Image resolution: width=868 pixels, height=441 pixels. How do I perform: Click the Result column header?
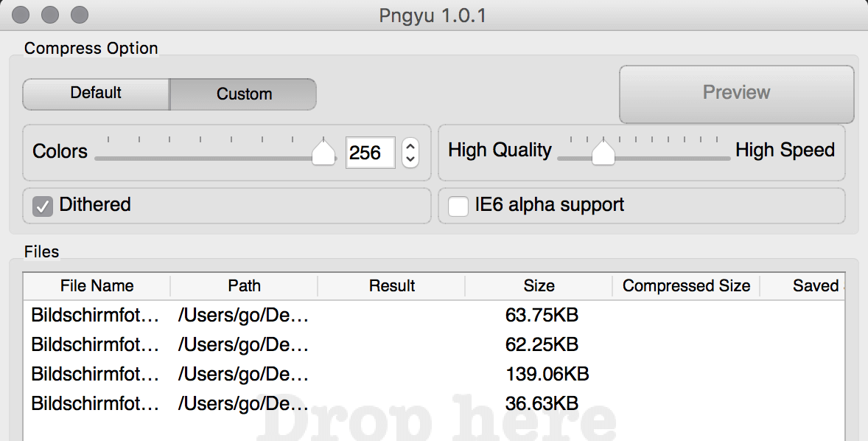(x=391, y=286)
